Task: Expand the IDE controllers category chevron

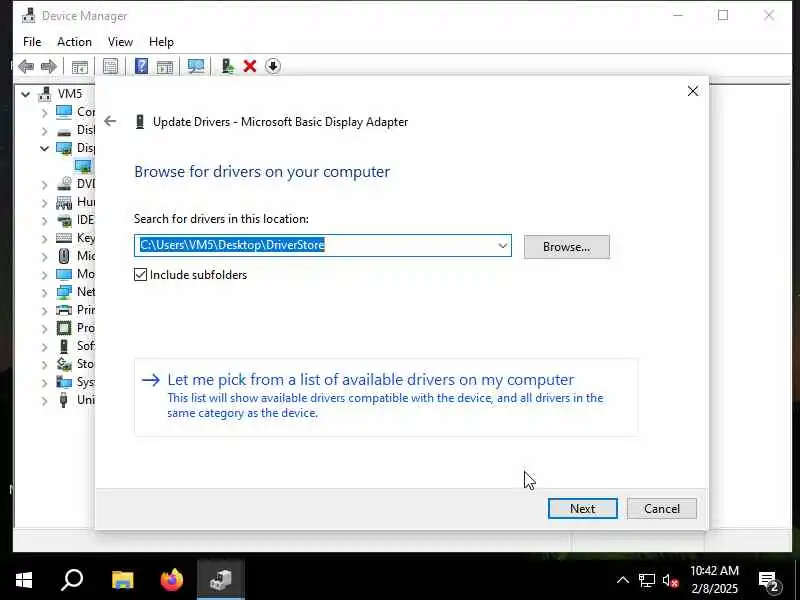Action: coord(44,220)
